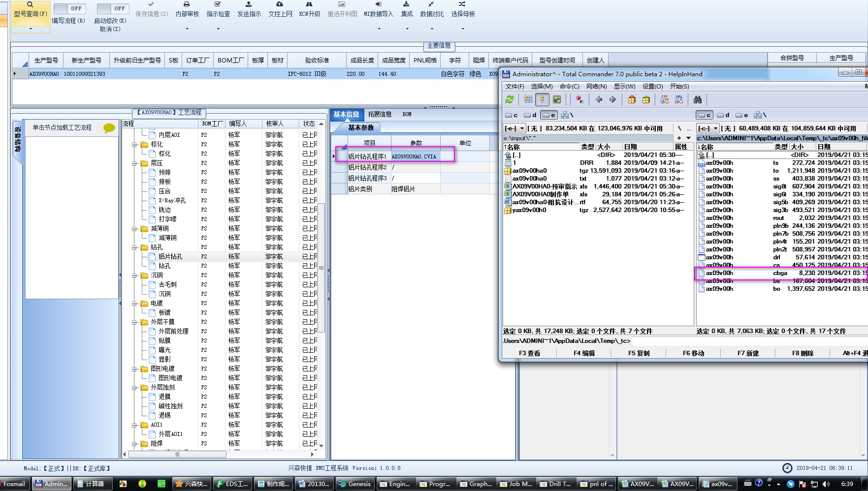868x491 pixels.
Task: Click the 型号查询 search icon
Action: pyautogui.click(x=30, y=4)
